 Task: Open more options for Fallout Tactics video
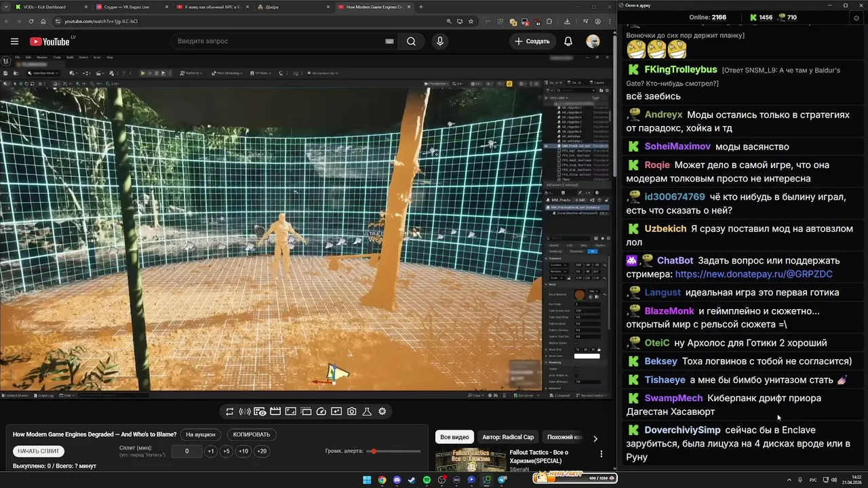tap(601, 455)
